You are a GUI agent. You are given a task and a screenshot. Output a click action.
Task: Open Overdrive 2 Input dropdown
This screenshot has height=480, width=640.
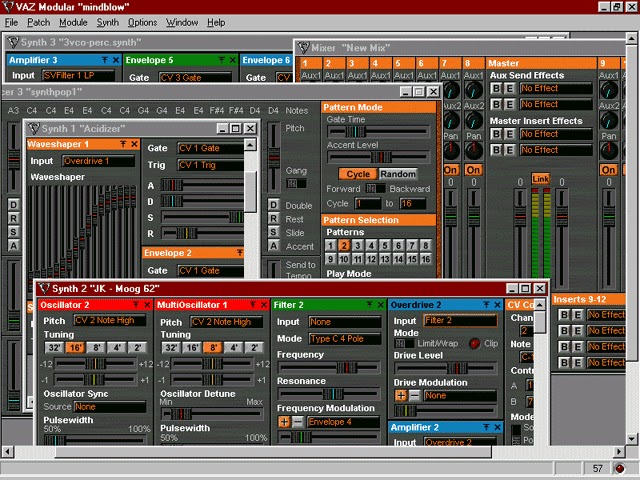pos(460,320)
